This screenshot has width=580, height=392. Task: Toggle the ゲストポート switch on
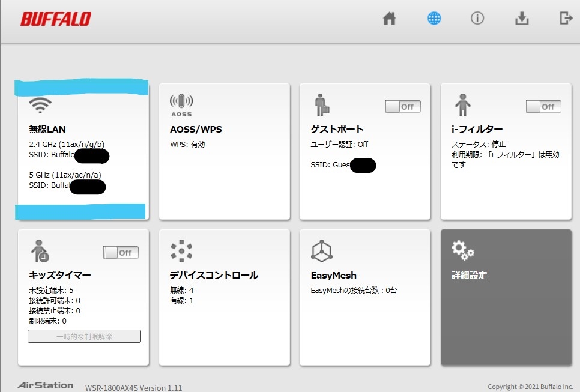[x=403, y=106]
